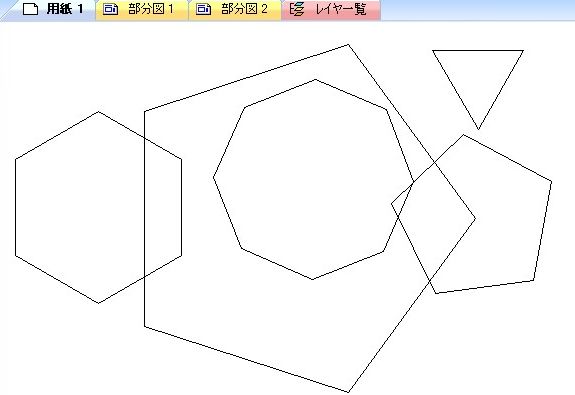Open the レイヤ一覧 tab
575x395 pixels.
coord(331,10)
